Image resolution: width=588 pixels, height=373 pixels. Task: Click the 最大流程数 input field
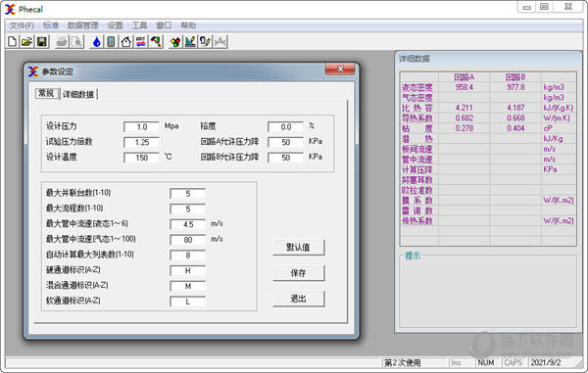point(187,209)
